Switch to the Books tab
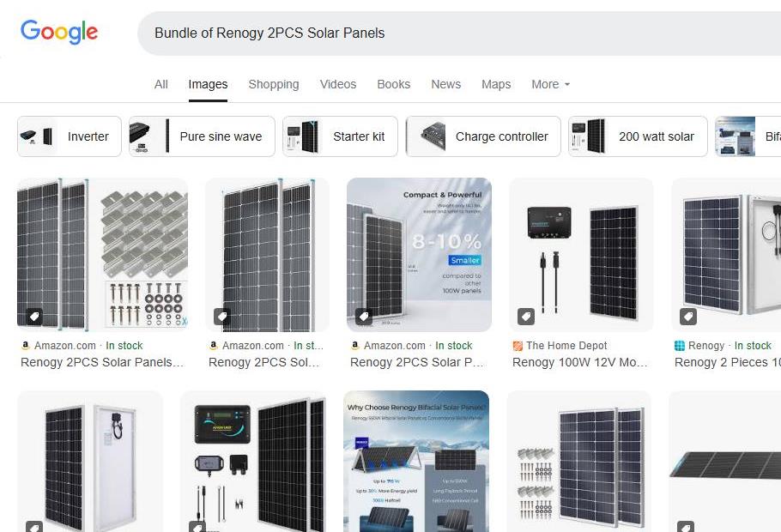Viewport: 781px width, 532px height. pyautogui.click(x=393, y=84)
